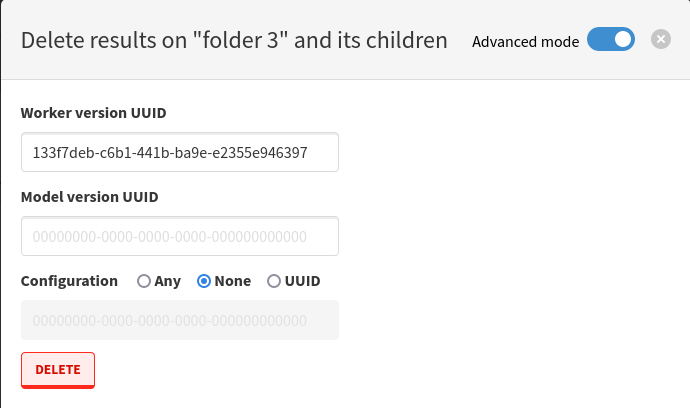Click the disabled Configuration UUID field

click(x=180, y=321)
